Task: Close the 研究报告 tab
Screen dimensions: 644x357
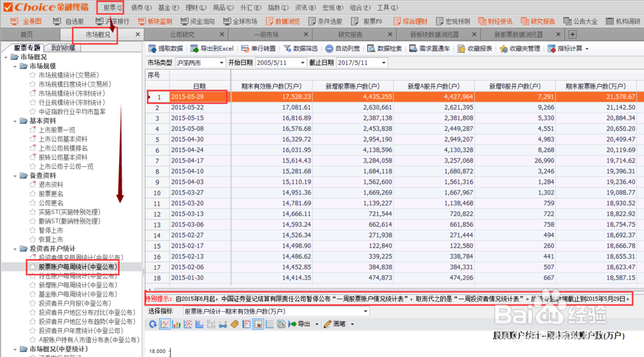Action: click(390, 35)
